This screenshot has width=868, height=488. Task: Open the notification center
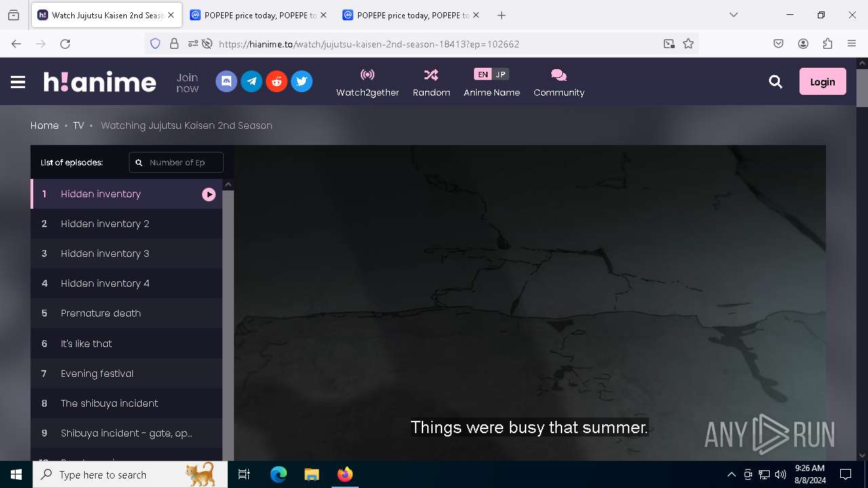pyautogui.click(x=846, y=474)
